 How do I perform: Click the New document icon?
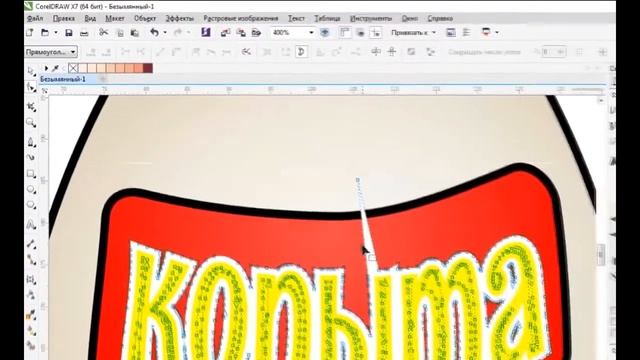pyautogui.click(x=30, y=33)
